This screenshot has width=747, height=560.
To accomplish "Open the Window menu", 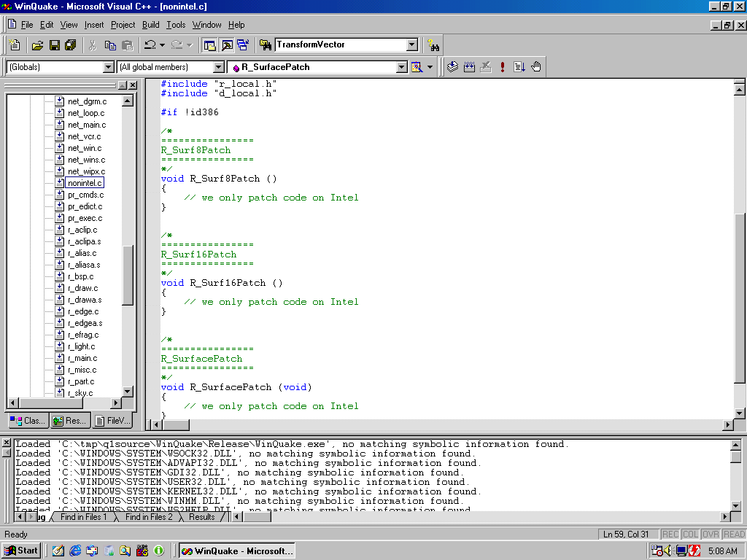I will point(206,25).
